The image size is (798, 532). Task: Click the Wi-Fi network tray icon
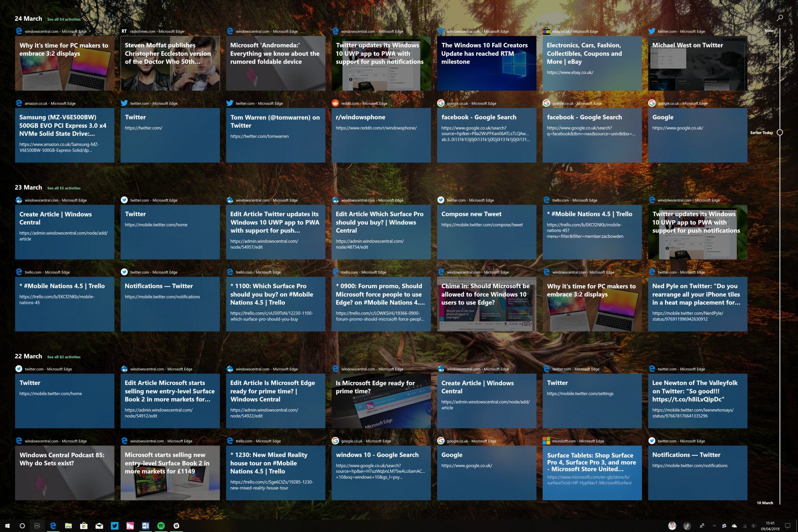(x=745, y=526)
